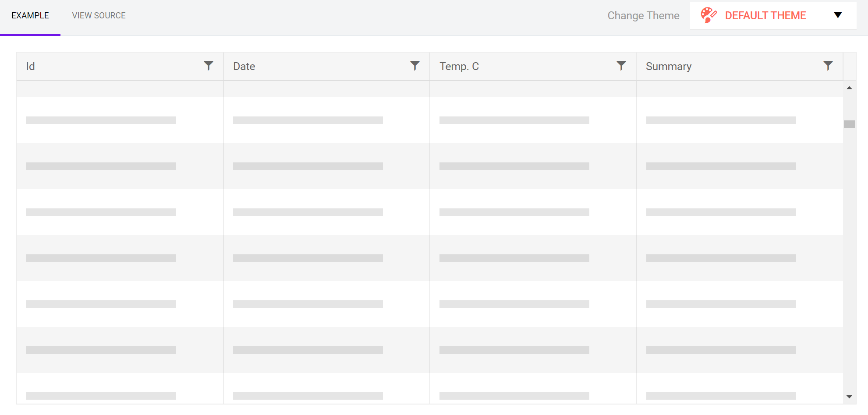The width and height of the screenshot is (868, 415).
Task: Click the grid vertical scrollbar thumb
Action: click(849, 124)
